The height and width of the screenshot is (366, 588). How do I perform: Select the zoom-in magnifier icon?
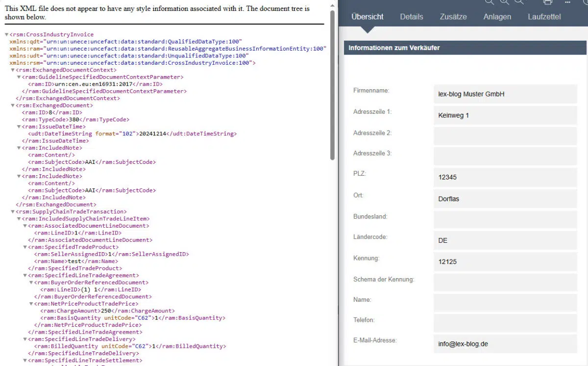[504, 2]
